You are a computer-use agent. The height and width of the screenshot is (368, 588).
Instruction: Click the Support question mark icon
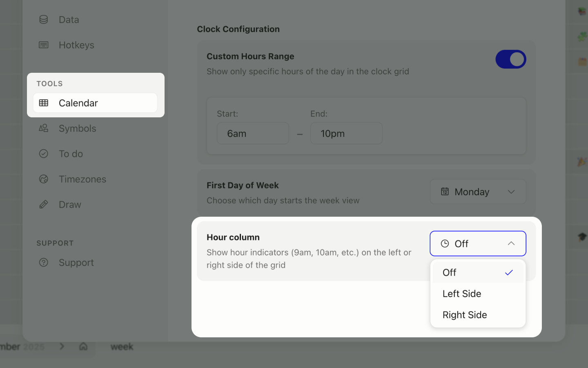point(43,263)
